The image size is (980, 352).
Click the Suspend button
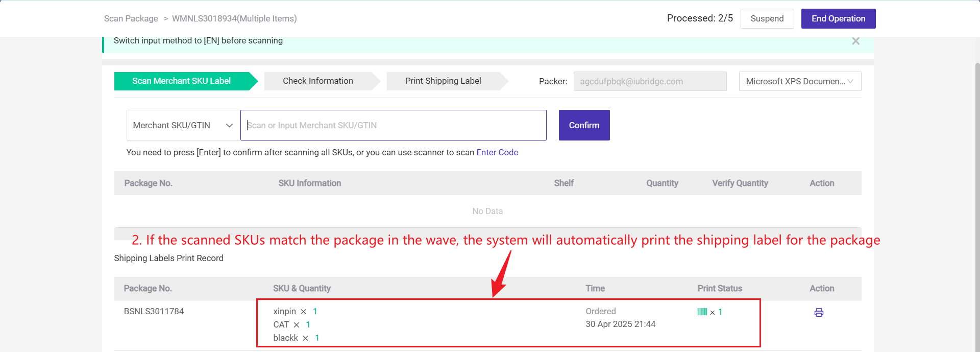[x=767, y=19]
